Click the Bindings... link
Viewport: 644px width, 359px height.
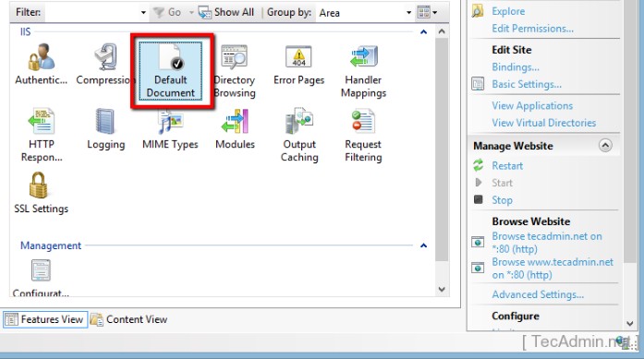[516, 66]
